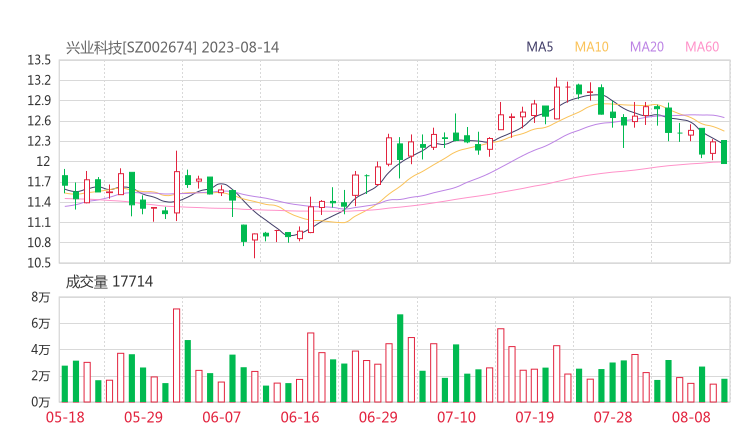The width and height of the screenshot is (740, 440).
Task: Click the 8万 volume axis label
Action: [41, 297]
